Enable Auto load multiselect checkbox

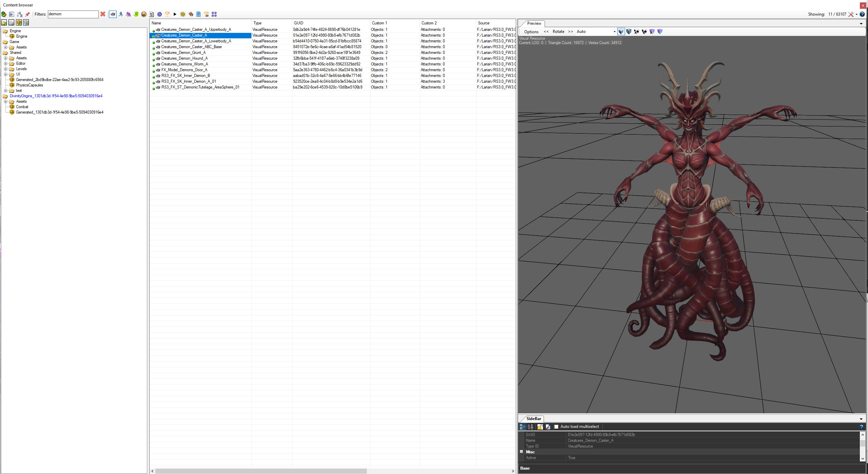click(556, 427)
